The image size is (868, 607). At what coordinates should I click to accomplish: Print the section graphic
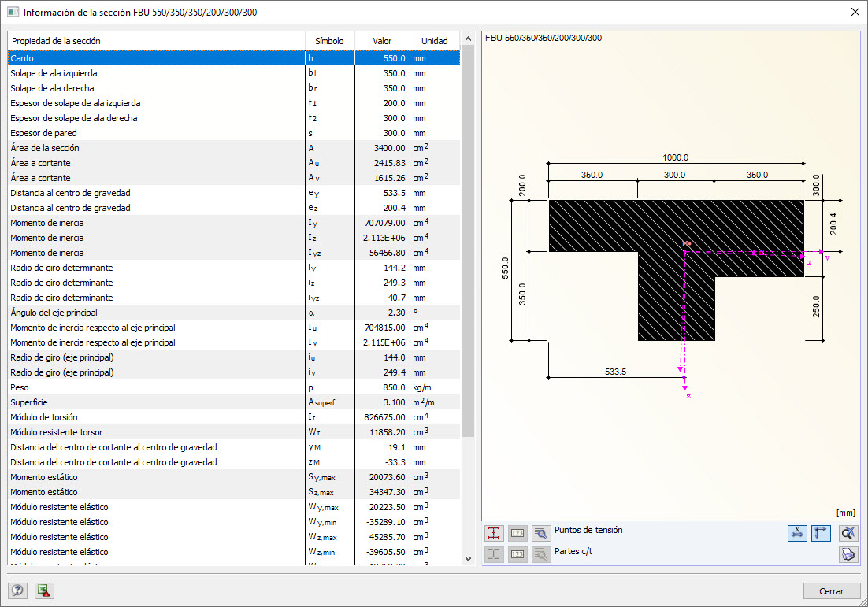tap(848, 554)
